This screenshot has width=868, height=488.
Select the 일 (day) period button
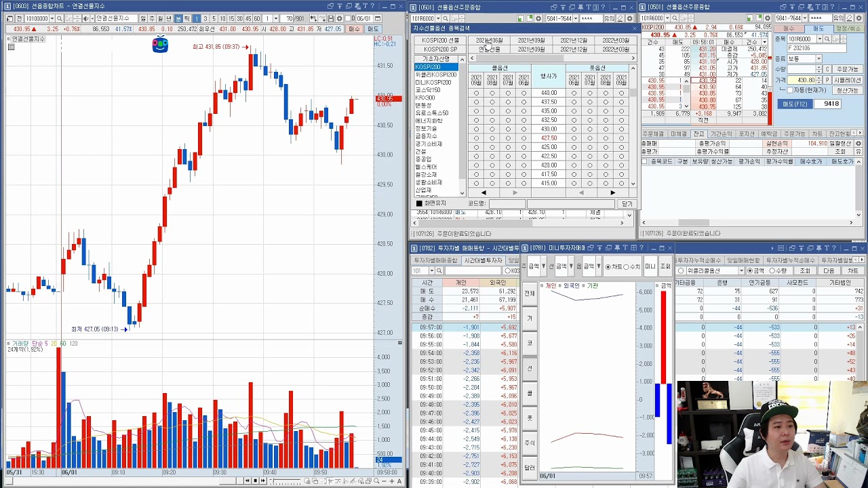click(142, 18)
